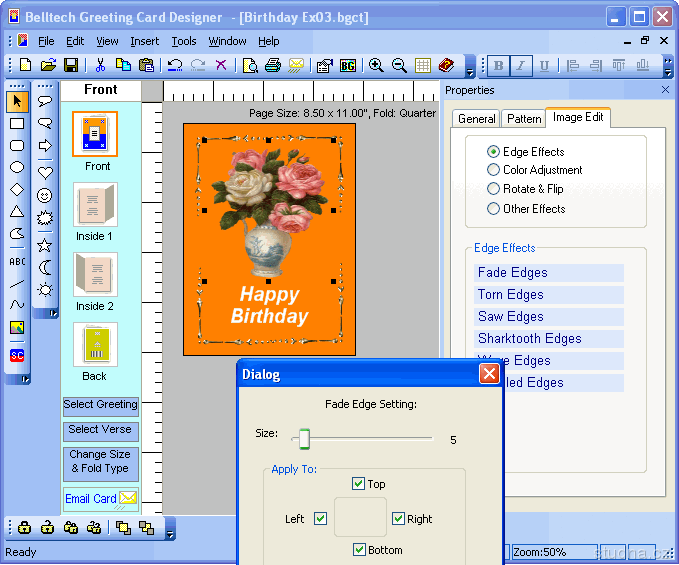Click the smiley face shape tool
The image size is (679, 565).
coord(45,195)
